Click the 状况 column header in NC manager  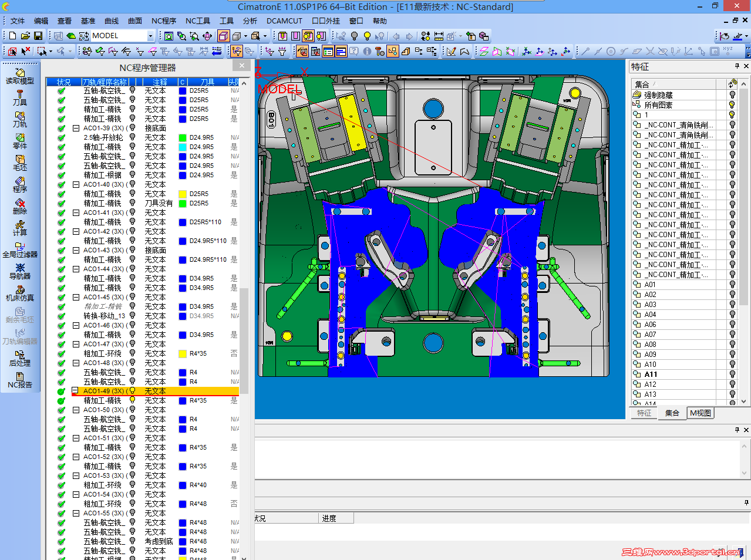click(63, 82)
